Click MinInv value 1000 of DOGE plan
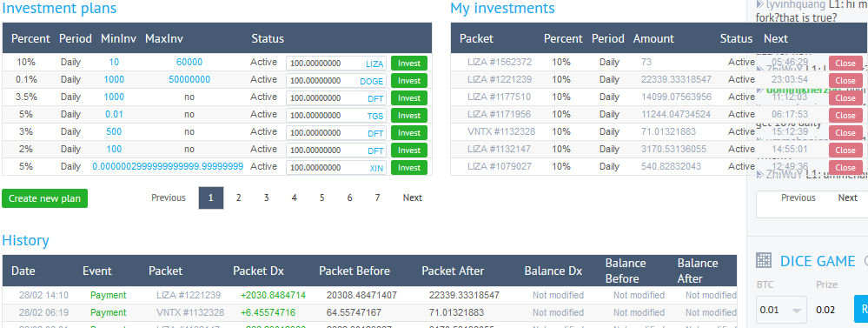This screenshot has height=328, width=868. tap(114, 79)
